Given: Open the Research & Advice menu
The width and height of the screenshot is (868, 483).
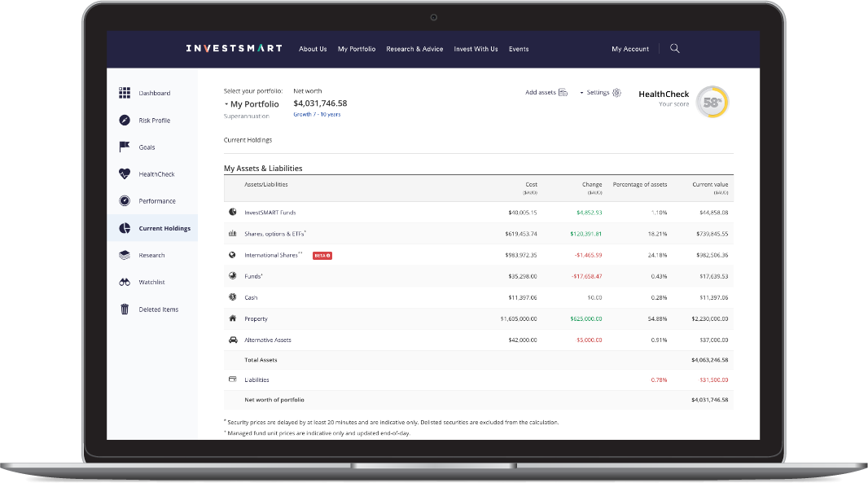Looking at the screenshot, I should click(x=414, y=49).
